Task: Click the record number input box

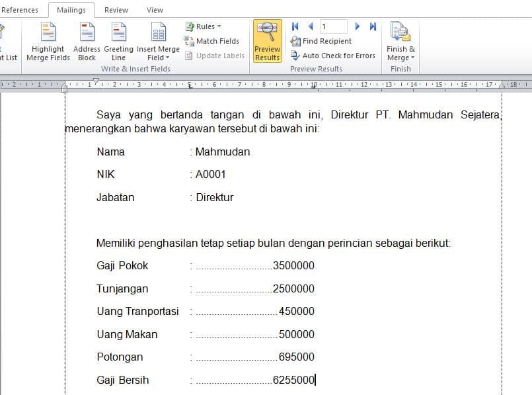Action: pyautogui.click(x=334, y=26)
